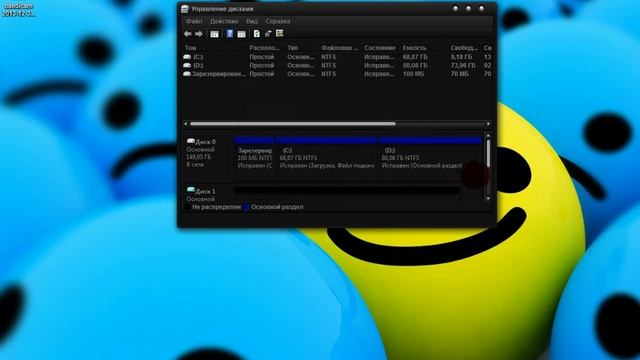Viewport: 640px width, 360px height.
Task: Select the (D:) volume in the list
Action: (x=198, y=65)
